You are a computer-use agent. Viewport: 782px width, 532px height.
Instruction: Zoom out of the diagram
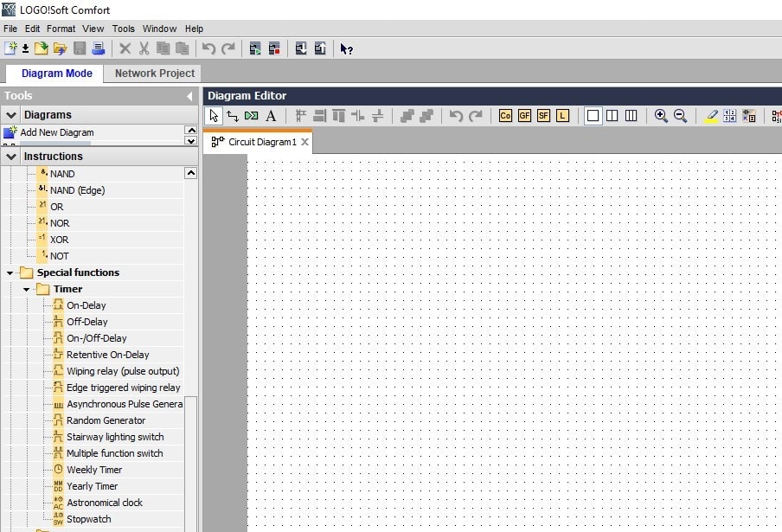[680, 116]
